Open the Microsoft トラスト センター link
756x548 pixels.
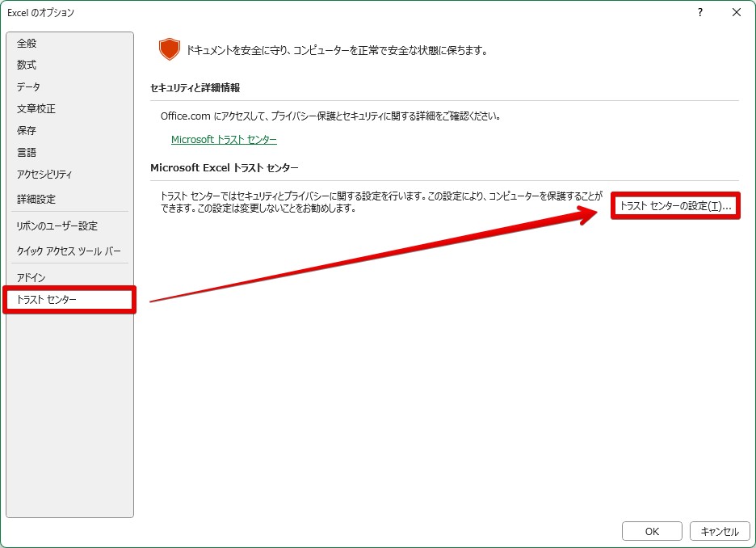[224, 139]
